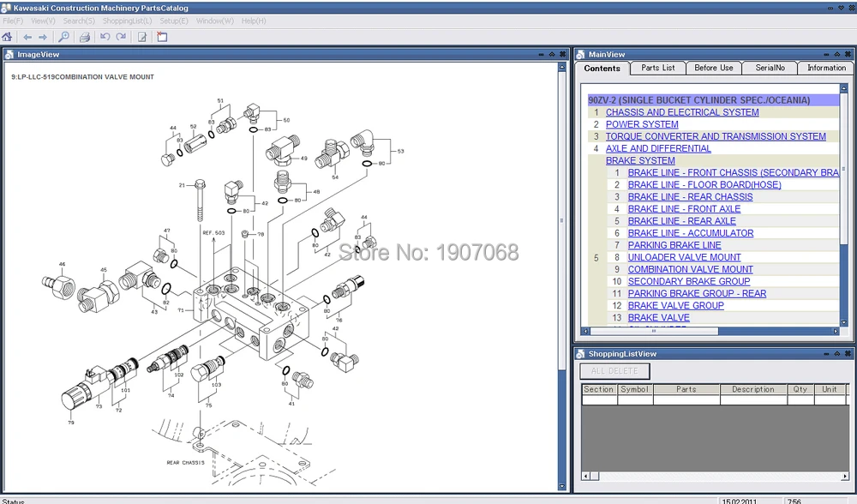This screenshot has height=504, width=857.
Task: Click the note edit toolbar icon
Action: click(x=142, y=37)
